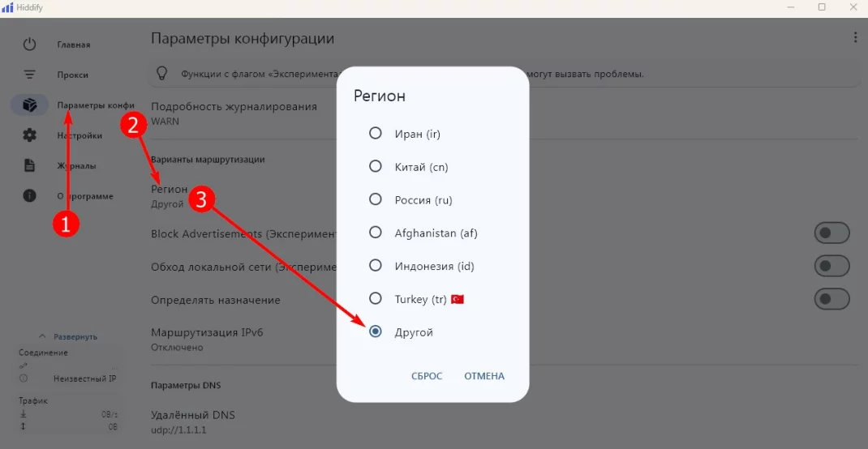Expand the sidebar with Развернуть chevron
868x449 pixels.
click(42, 336)
